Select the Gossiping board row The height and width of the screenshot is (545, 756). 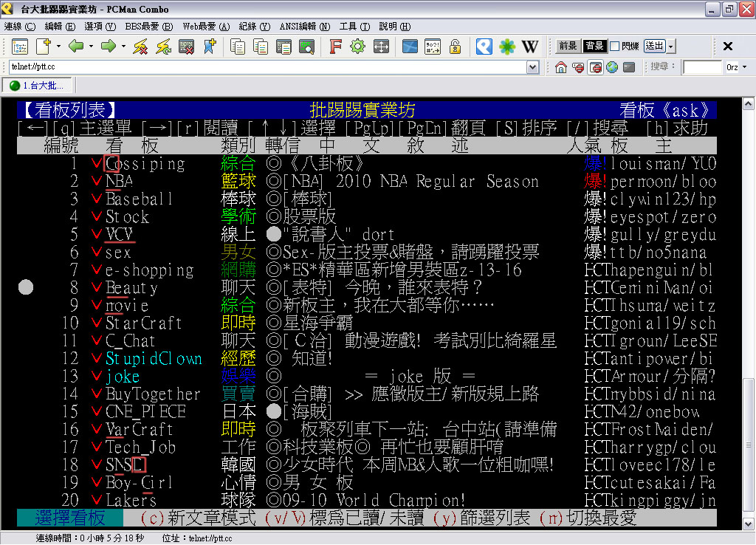[366, 163]
